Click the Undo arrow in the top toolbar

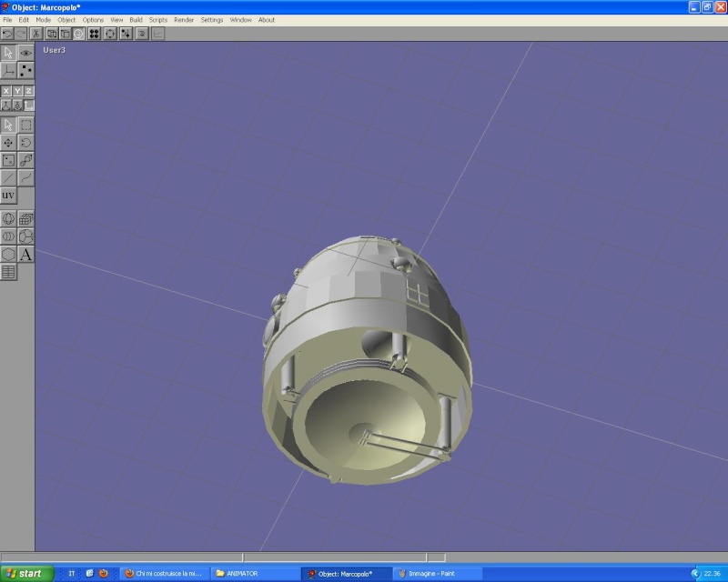pyautogui.click(x=7, y=34)
